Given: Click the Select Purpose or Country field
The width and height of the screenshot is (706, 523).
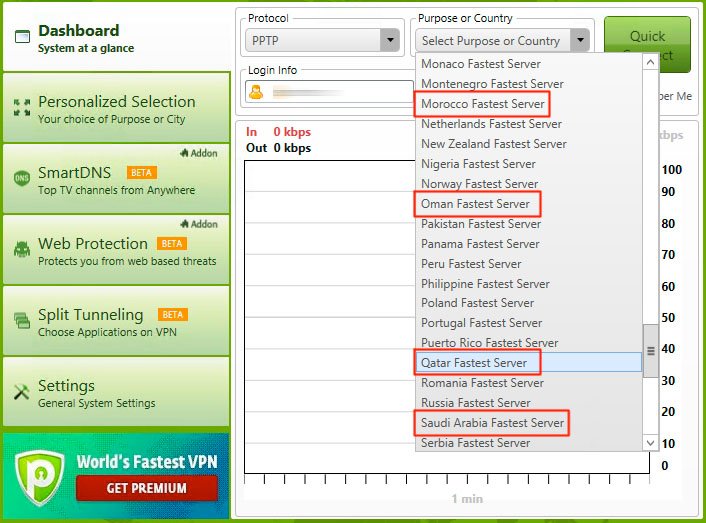Looking at the screenshot, I should pos(493,41).
